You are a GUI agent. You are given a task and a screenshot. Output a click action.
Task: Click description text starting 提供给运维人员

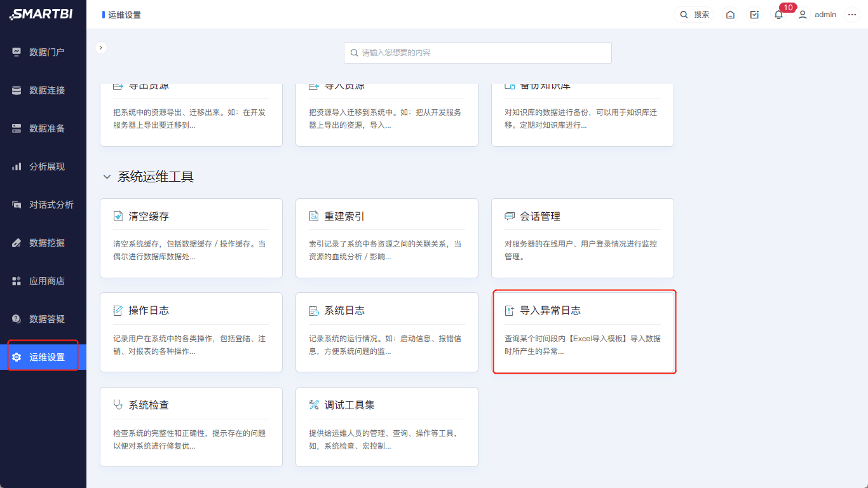pos(383,440)
